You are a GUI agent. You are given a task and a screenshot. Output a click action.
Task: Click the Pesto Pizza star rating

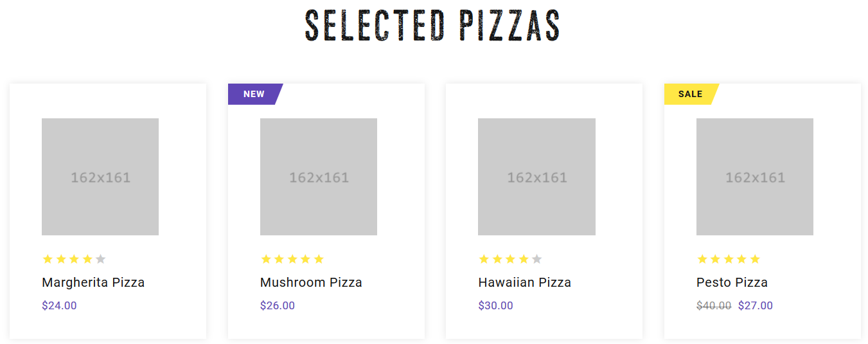point(729,259)
